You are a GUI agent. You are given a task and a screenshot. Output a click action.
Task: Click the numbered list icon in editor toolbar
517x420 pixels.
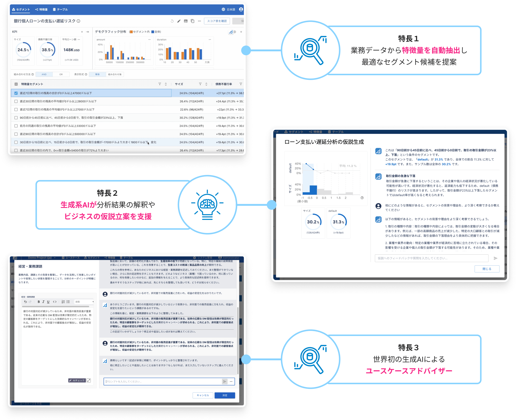click(x=63, y=302)
